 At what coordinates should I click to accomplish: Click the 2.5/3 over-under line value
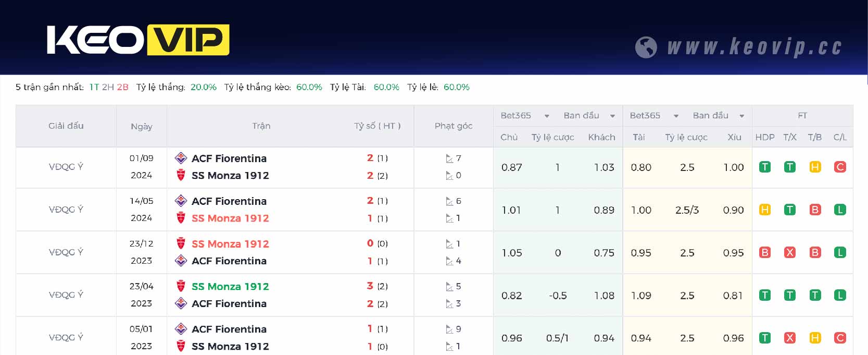(687, 210)
